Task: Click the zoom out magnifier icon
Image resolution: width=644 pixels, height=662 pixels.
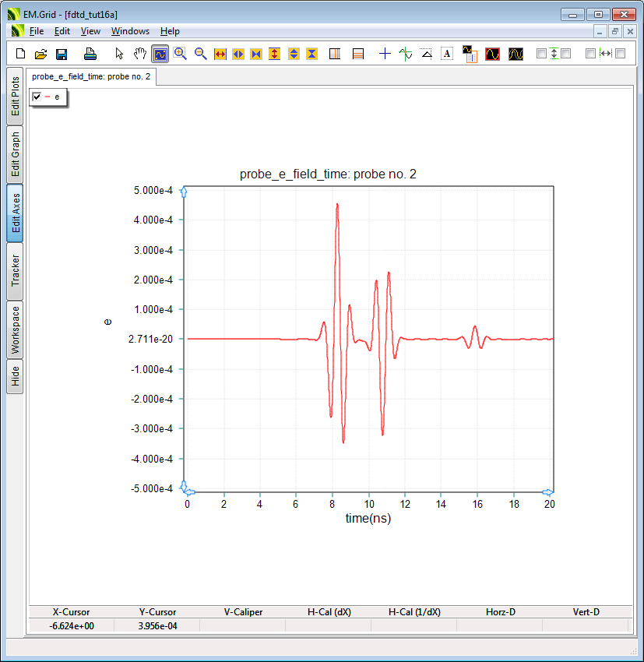Action: click(x=200, y=54)
